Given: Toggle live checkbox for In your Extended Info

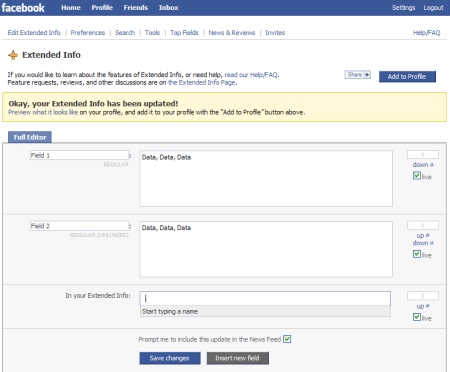Looking at the screenshot, I should (417, 317).
